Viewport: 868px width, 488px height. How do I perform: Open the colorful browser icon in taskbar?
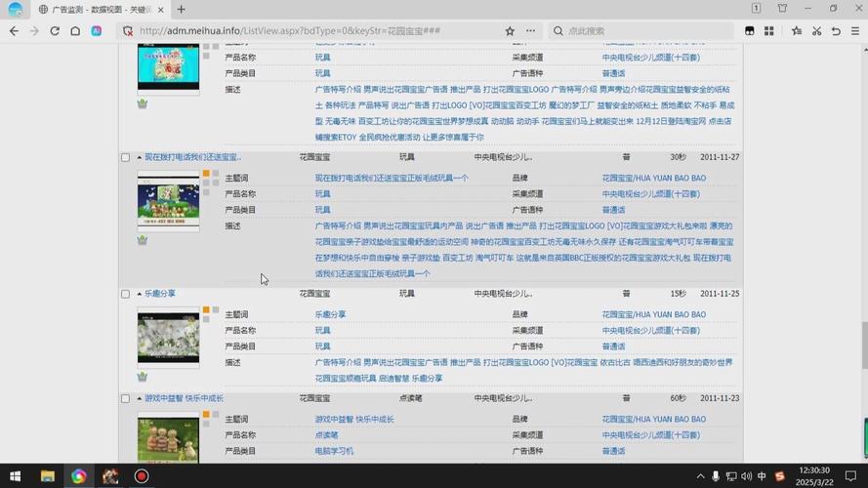coord(79,476)
